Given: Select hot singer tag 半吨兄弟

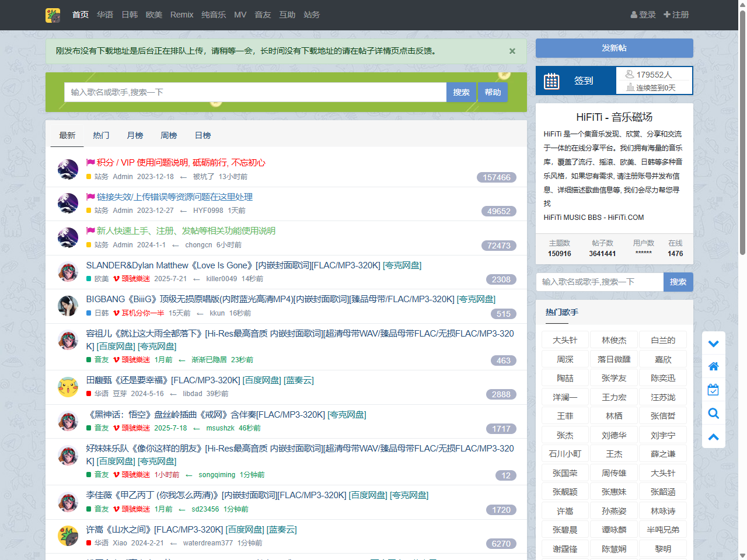Looking at the screenshot, I should (x=663, y=530).
